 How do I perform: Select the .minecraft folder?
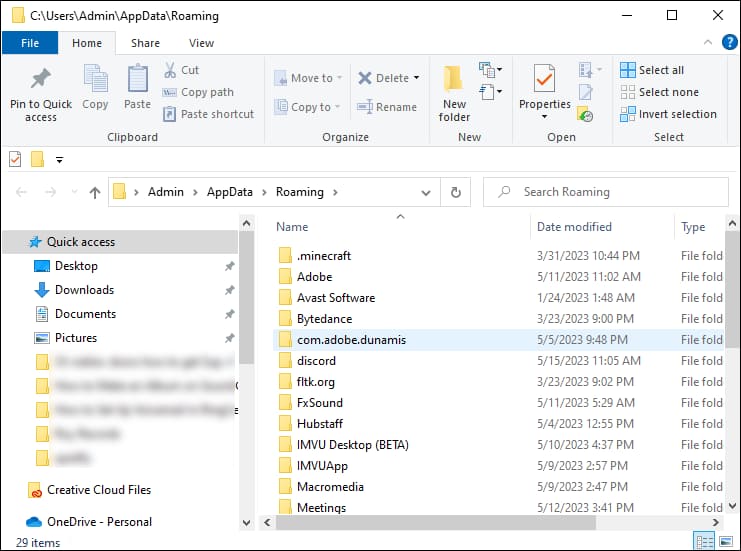click(x=498, y=256)
